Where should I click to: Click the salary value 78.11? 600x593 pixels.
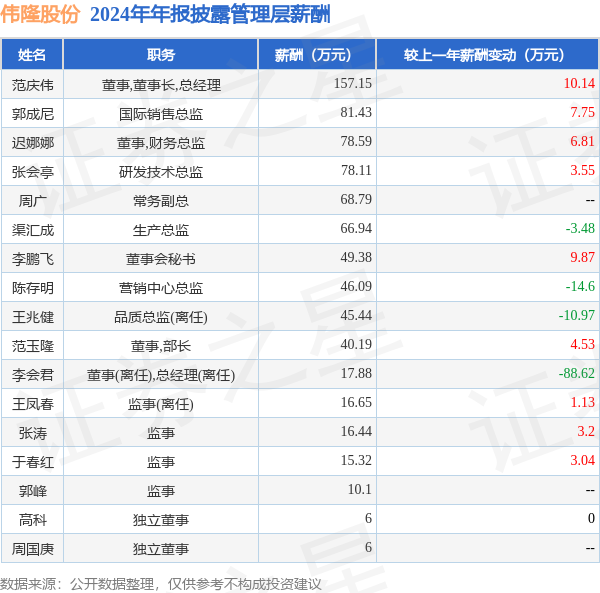[356, 170]
